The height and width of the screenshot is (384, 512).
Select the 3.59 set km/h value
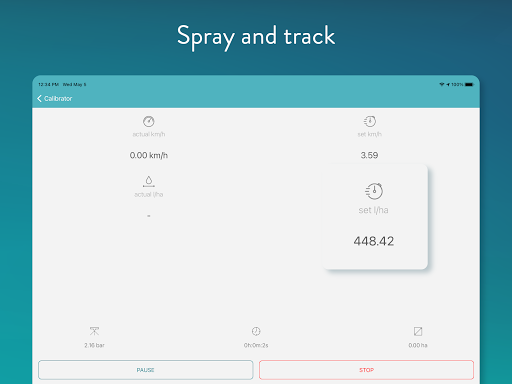(369, 155)
